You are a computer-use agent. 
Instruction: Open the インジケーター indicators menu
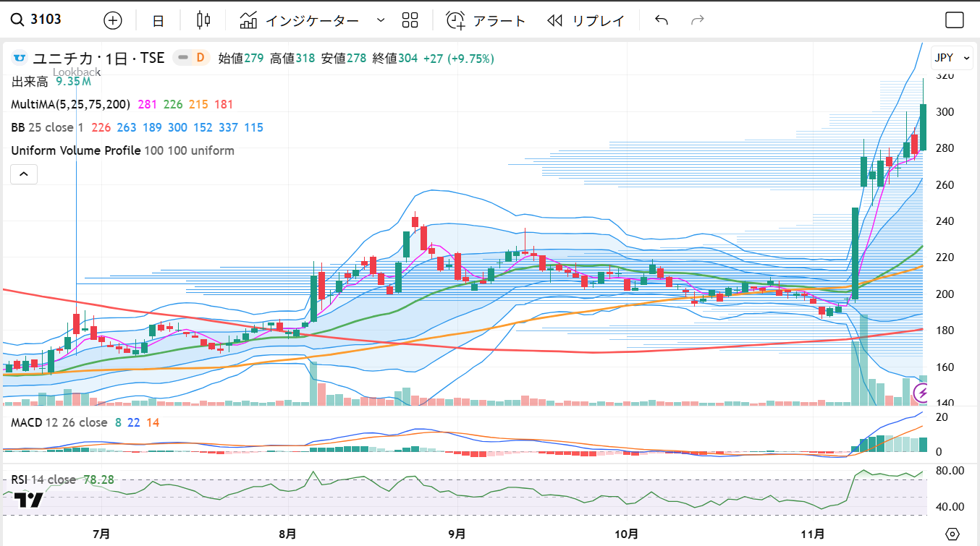[x=300, y=20]
